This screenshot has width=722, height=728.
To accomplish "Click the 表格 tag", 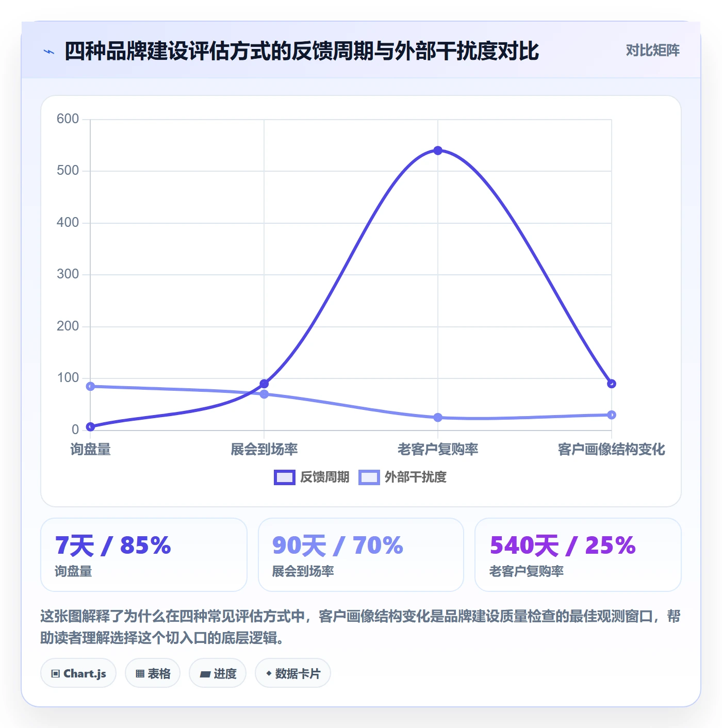I will click(153, 673).
